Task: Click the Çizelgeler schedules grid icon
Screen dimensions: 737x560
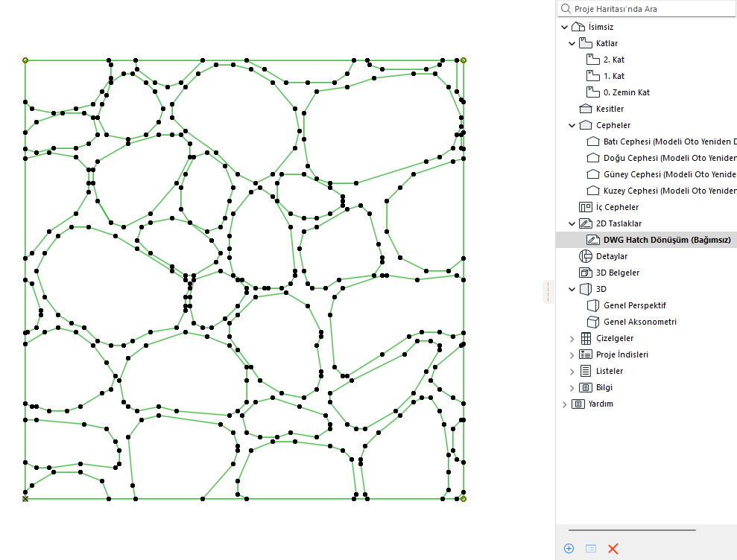Action: 586,338
